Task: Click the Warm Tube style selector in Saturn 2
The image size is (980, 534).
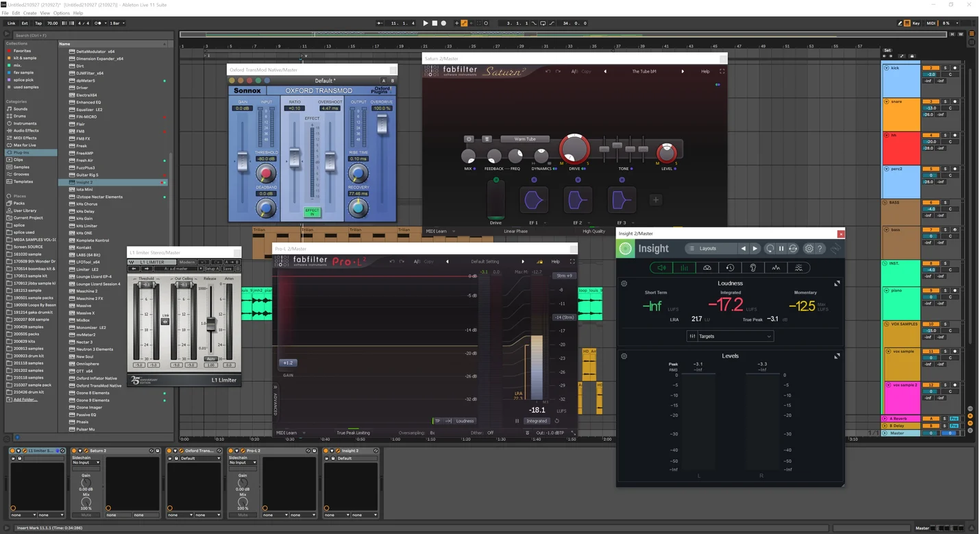Action: (x=526, y=139)
